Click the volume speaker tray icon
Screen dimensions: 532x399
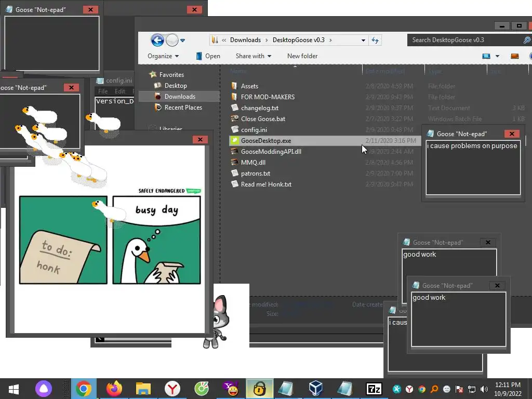click(484, 389)
